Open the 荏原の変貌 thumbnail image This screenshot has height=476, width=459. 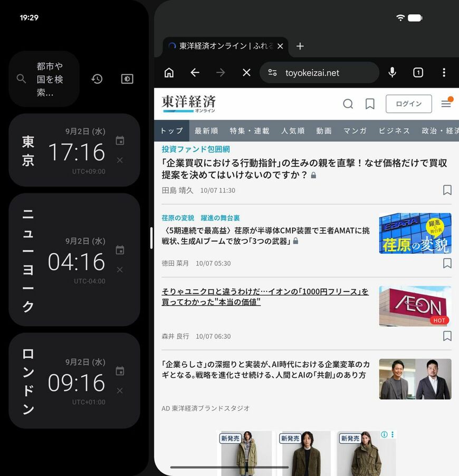tap(415, 233)
